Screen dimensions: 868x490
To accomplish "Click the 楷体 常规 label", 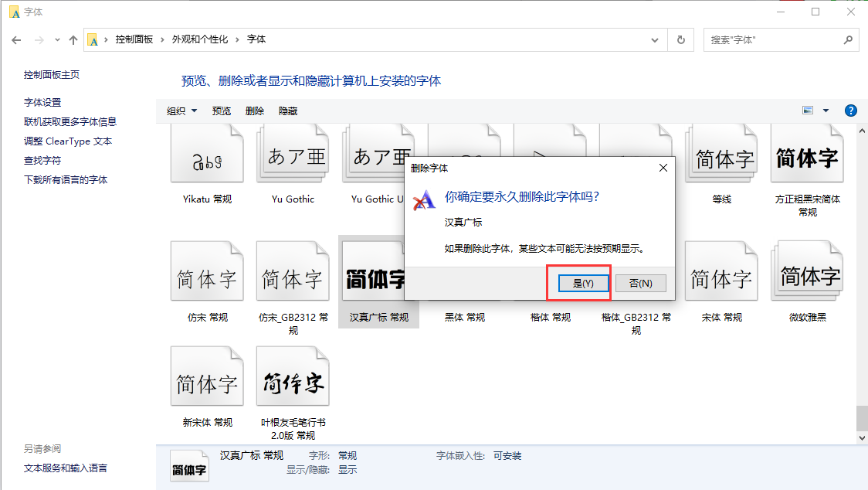I will coord(551,318).
